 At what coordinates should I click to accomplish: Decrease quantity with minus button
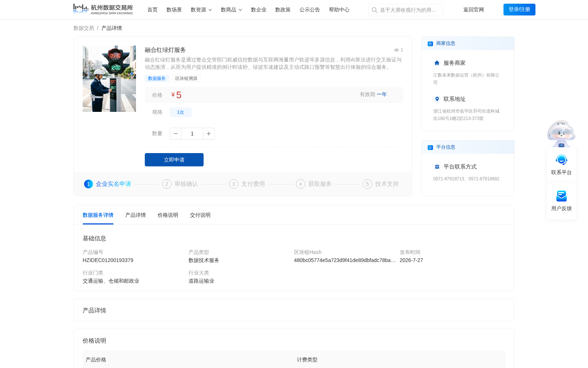(176, 134)
